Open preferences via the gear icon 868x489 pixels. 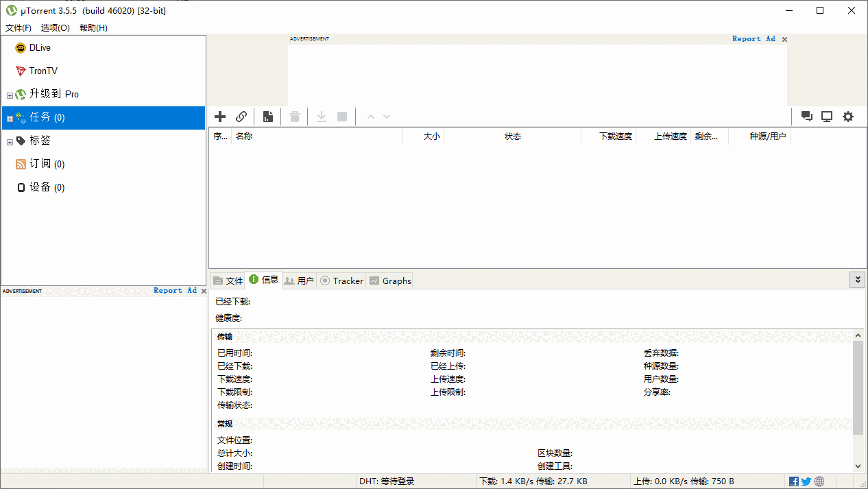coord(848,116)
